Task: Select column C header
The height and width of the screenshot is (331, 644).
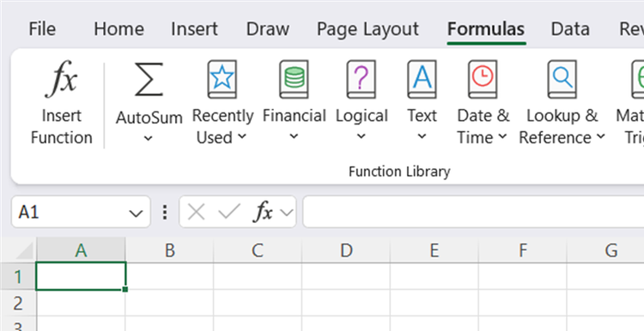Action: pyautogui.click(x=258, y=250)
